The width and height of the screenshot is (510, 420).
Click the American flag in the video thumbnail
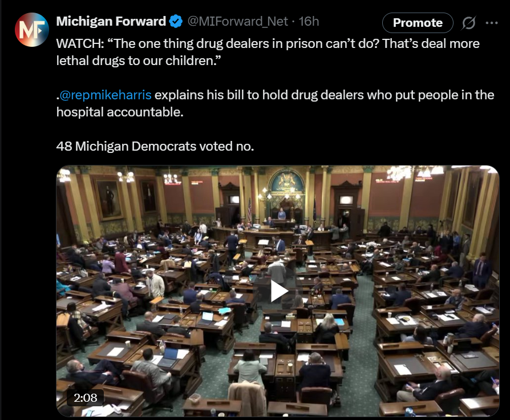[250, 210]
